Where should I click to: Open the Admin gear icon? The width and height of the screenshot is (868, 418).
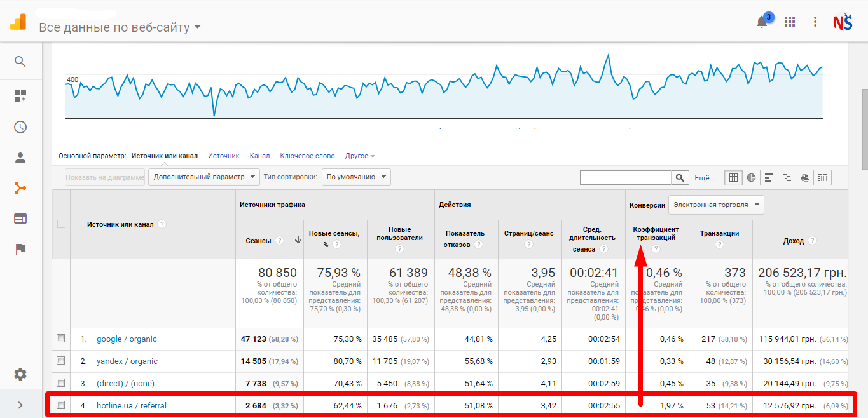point(20,374)
